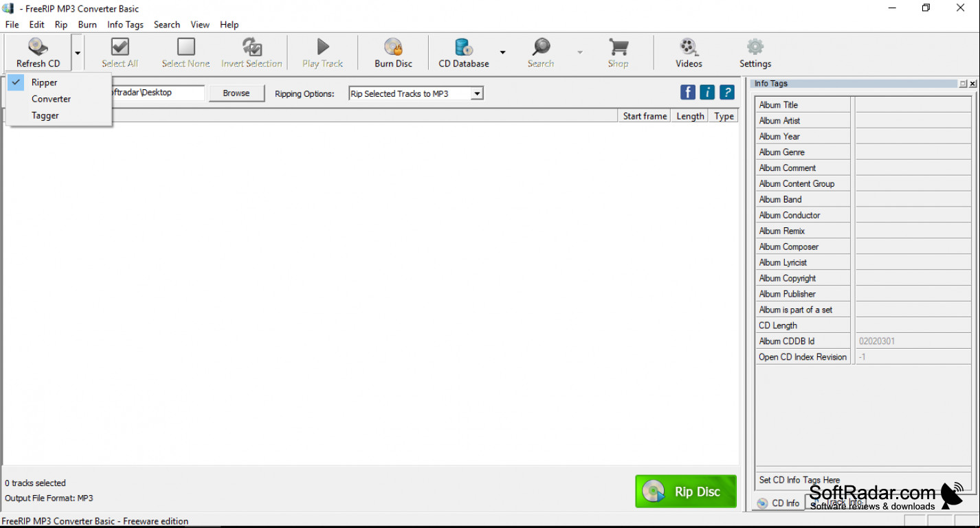Click the Album Genre value field

coord(913,152)
